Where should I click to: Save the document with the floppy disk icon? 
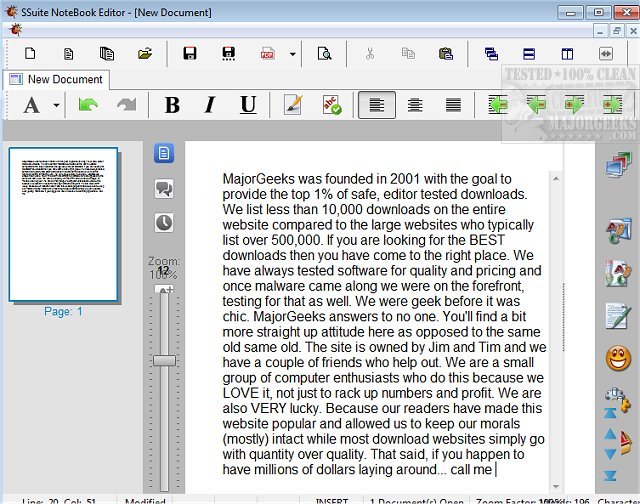190,53
